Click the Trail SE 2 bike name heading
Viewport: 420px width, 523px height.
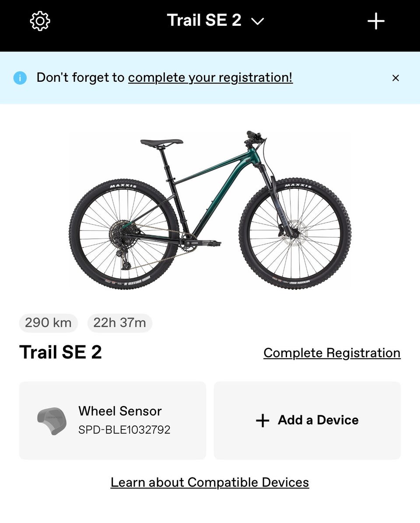[x=60, y=352]
